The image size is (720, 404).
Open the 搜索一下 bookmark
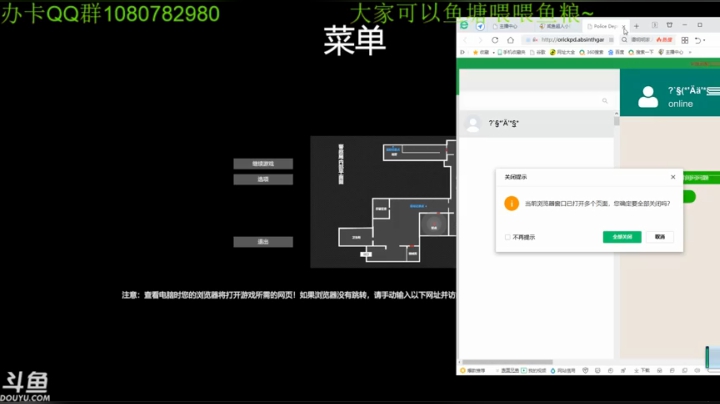(641, 52)
